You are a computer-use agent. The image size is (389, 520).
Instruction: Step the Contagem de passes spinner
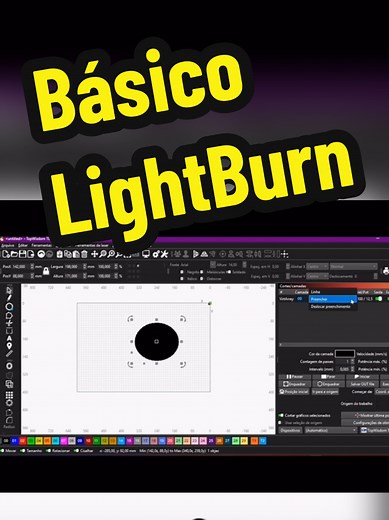click(353, 361)
